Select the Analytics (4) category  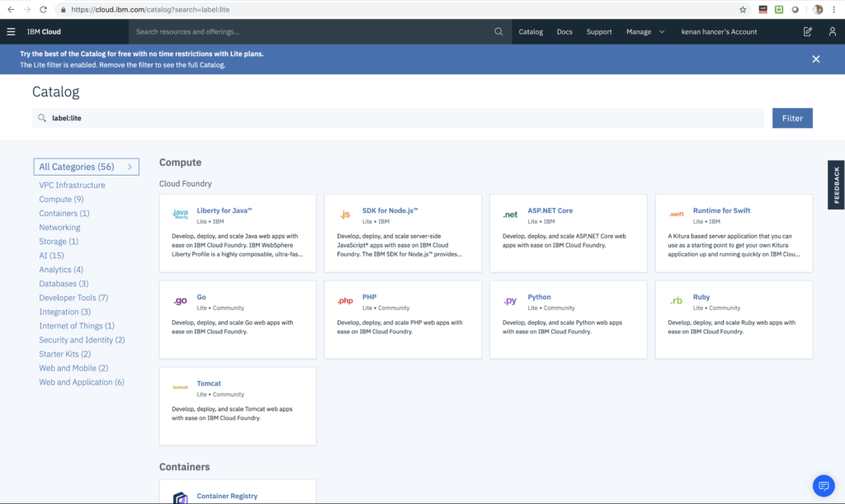pyautogui.click(x=61, y=269)
